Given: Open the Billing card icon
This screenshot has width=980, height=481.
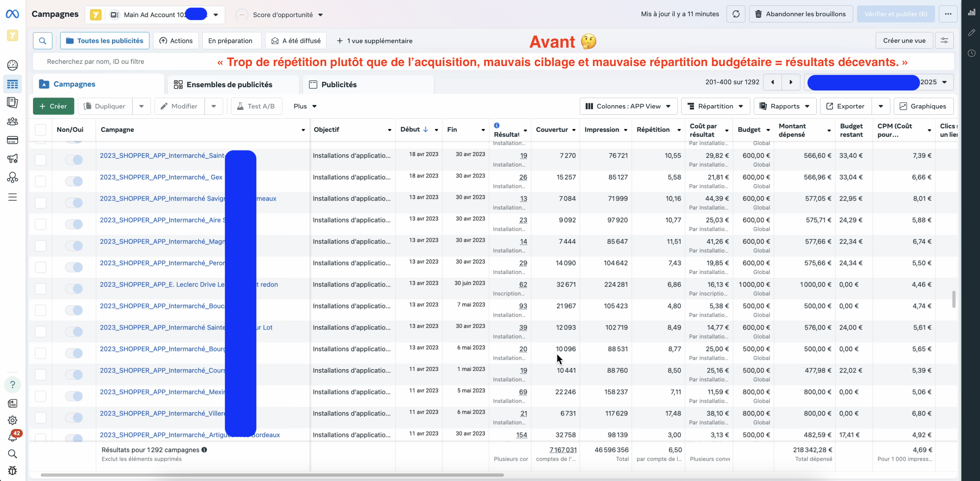Looking at the screenshot, I should pos(12,140).
